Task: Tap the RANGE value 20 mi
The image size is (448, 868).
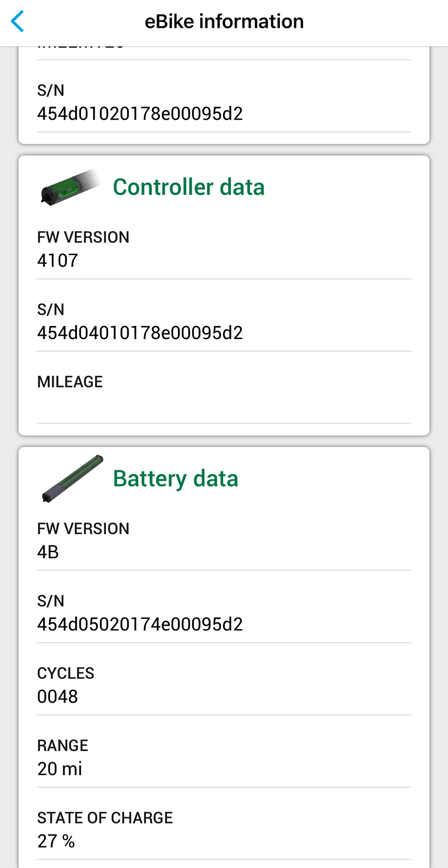Action: pyautogui.click(x=59, y=769)
